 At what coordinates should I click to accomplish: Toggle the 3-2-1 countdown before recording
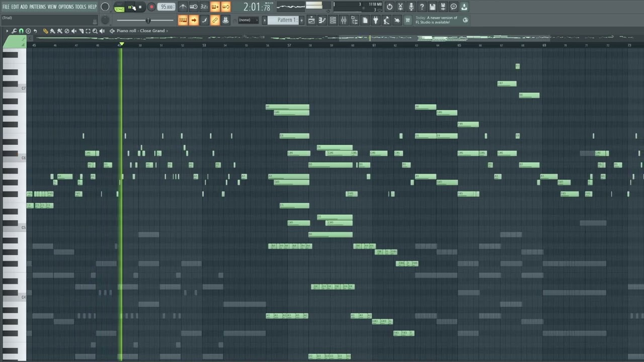[x=204, y=7]
